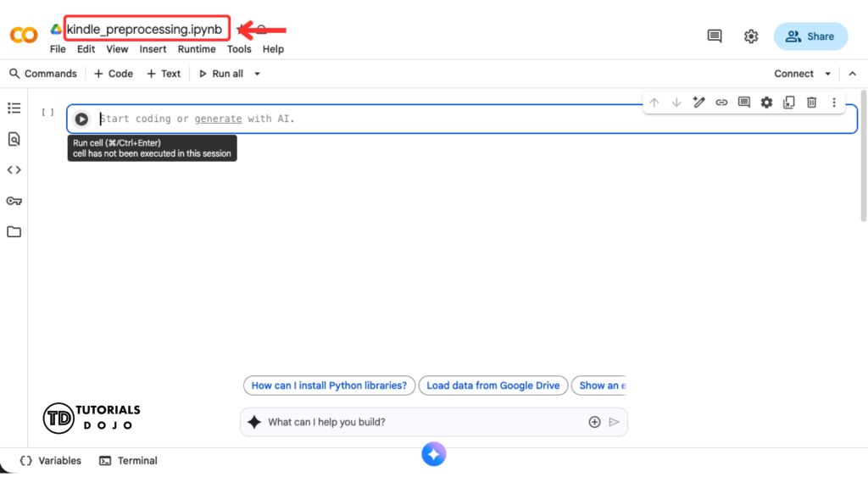The width and height of the screenshot is (868, 488).
Task: Open the Secrets panel
Action: (14, 200)
